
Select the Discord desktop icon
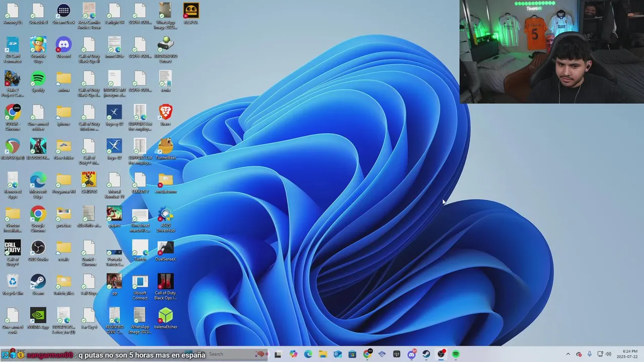pos(63,48)
